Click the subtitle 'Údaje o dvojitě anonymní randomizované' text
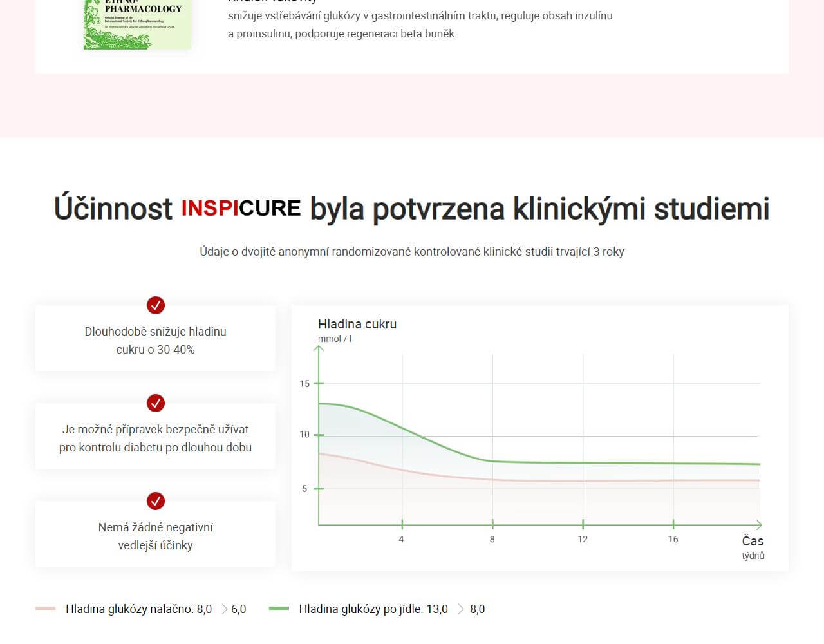Viewport: 824px width, 644px height. 412,252
